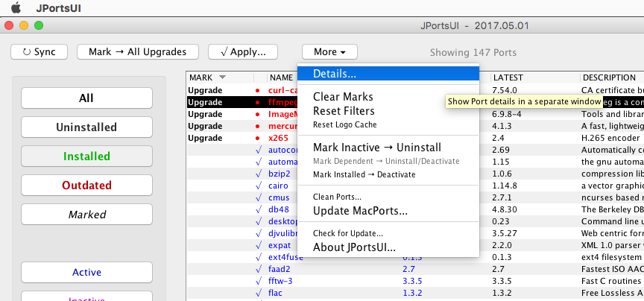Viewport: 644px width, 301px height.
Task: Choose Mark Inactive → Uninstall
Action: [377, 147]
